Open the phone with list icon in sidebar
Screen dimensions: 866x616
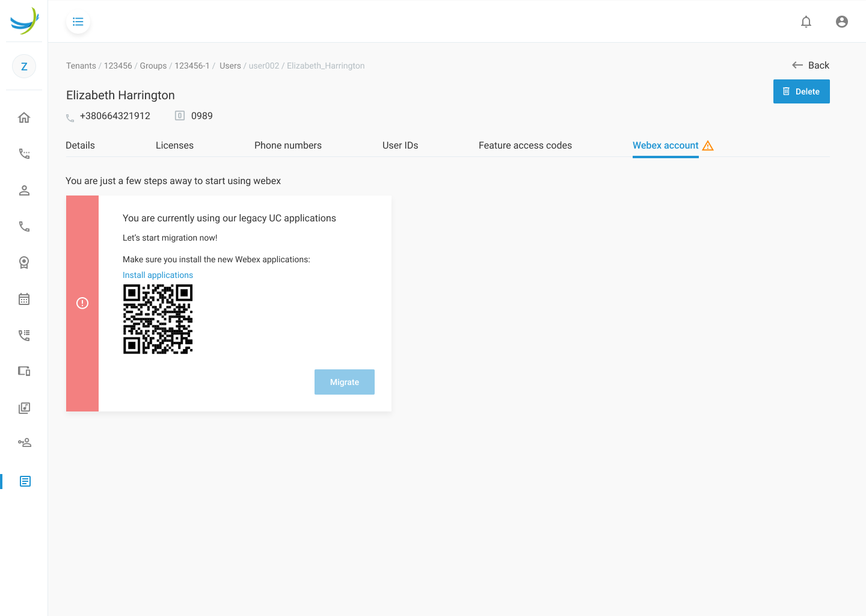[x=24, y=335]
